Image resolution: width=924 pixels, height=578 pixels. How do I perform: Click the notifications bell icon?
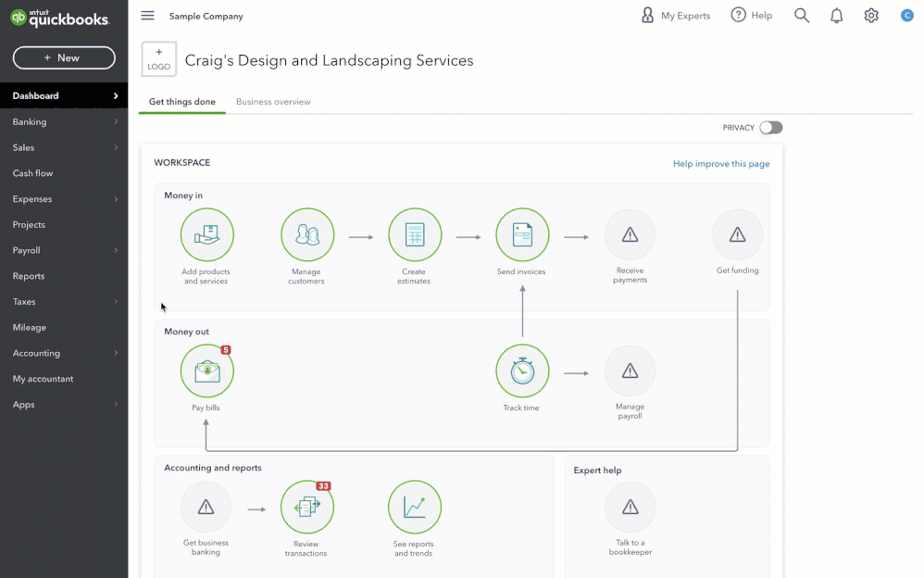point(837,16)
